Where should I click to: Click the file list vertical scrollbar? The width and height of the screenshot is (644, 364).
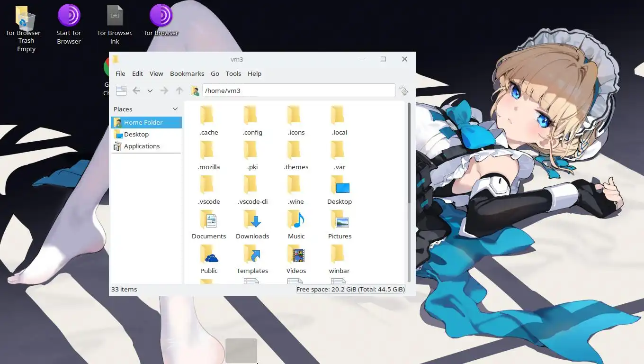pos(409,153)
